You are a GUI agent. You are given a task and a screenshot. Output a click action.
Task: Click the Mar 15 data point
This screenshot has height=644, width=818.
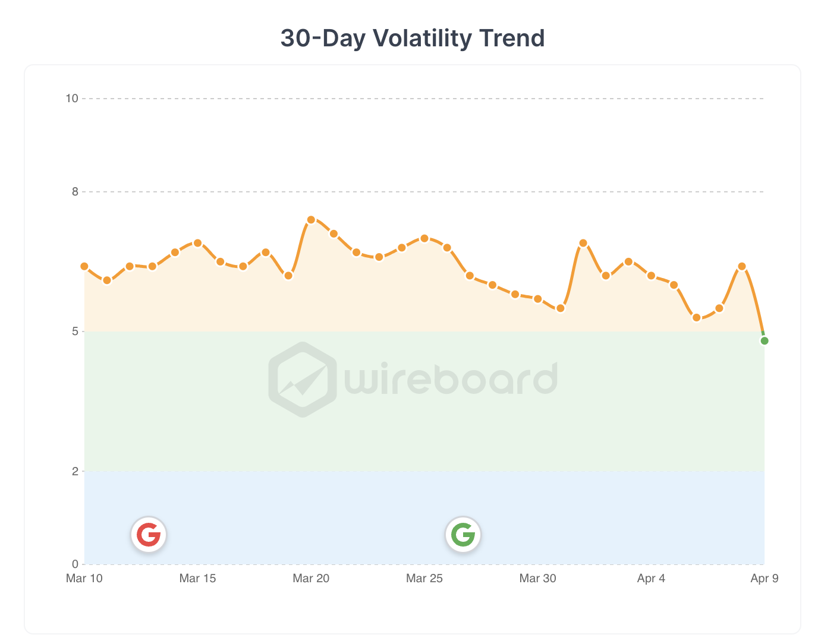(198, 243)
